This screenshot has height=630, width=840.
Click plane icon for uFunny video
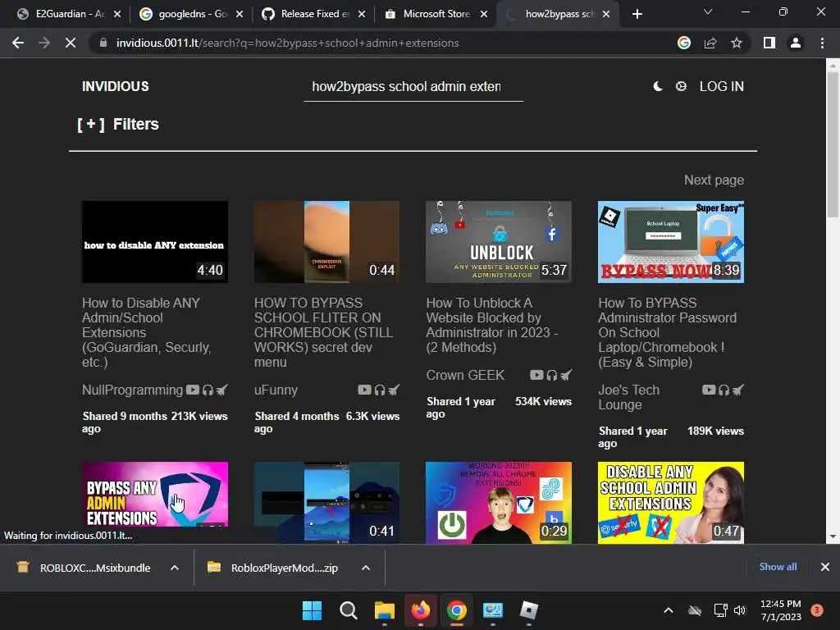click(394, 390)
